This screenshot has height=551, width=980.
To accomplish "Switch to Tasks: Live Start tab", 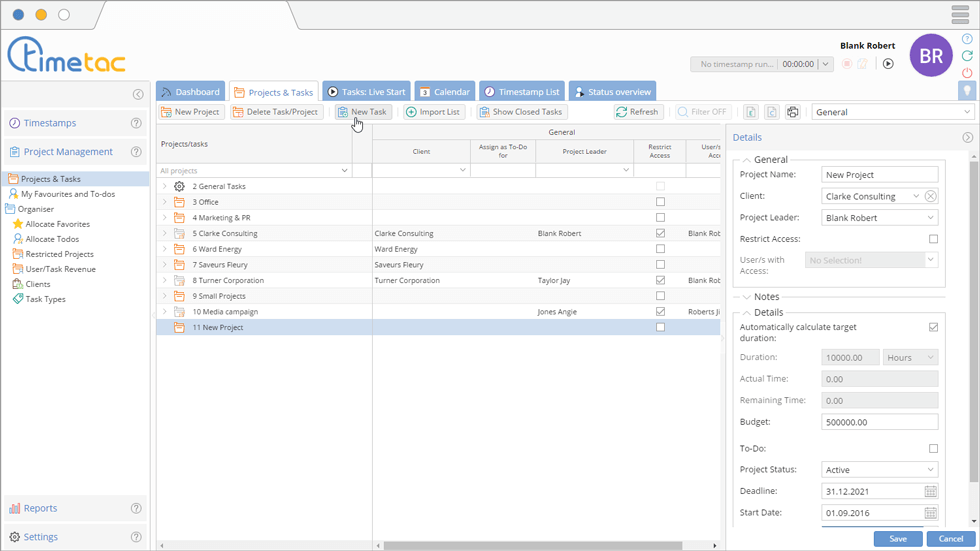I will click(366, 92).
